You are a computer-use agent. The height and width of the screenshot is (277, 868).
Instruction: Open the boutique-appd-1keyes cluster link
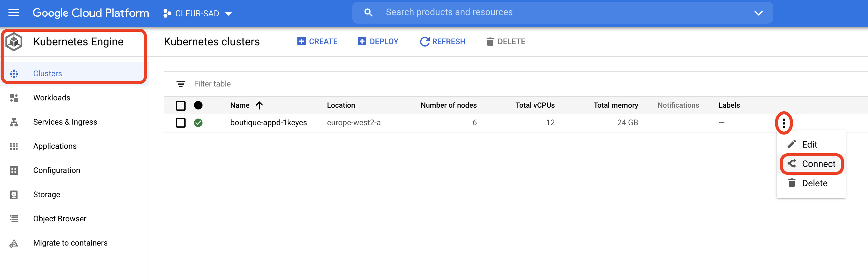click(x=269, y=123)
